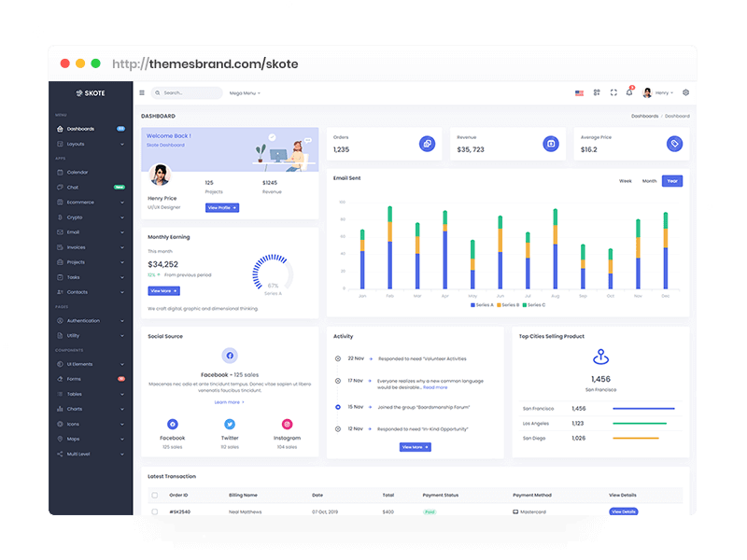Click the View Profile button

pos(222,207)
